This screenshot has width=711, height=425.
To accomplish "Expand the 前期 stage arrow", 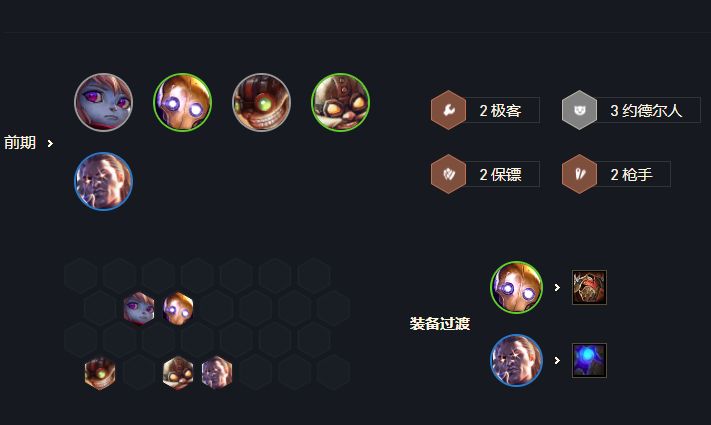I will tap(50, 143).
